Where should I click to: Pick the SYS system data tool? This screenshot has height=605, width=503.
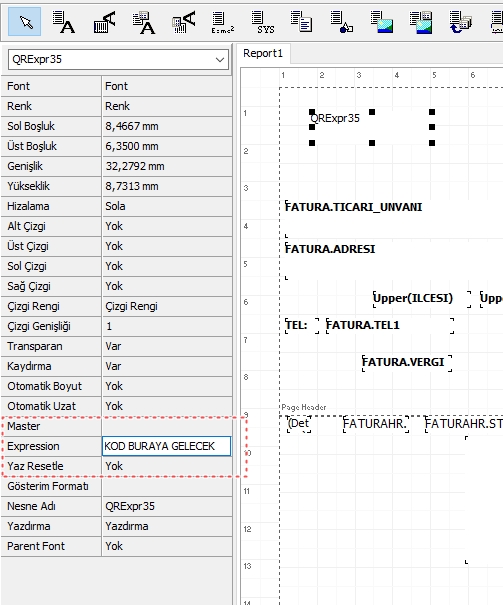(263, 22)
